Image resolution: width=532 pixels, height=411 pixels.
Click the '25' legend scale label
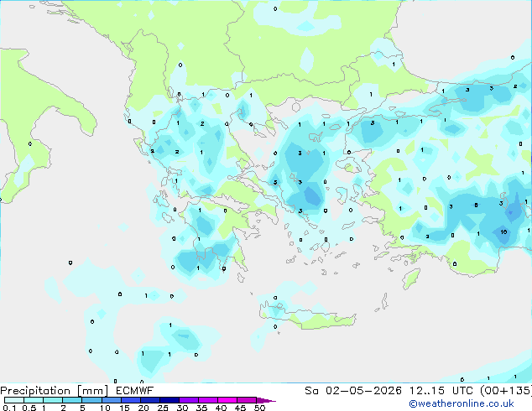(x=163, y=408)
